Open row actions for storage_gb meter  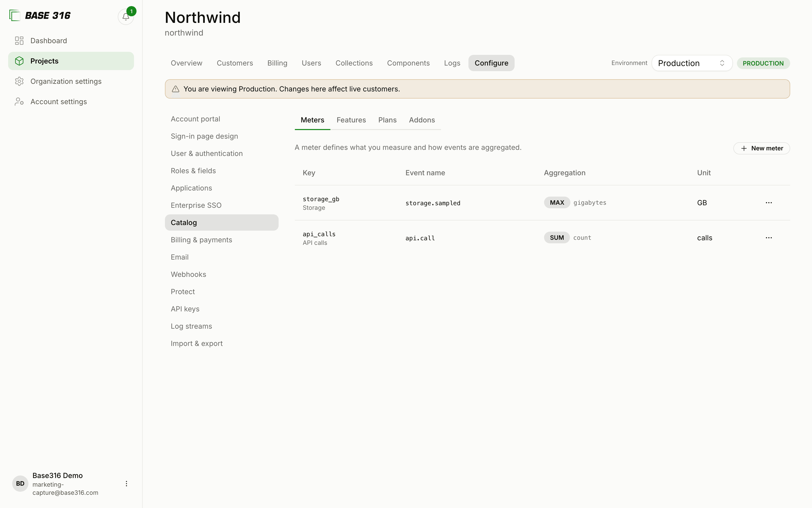pyautogui.click(x=769, y=203)
